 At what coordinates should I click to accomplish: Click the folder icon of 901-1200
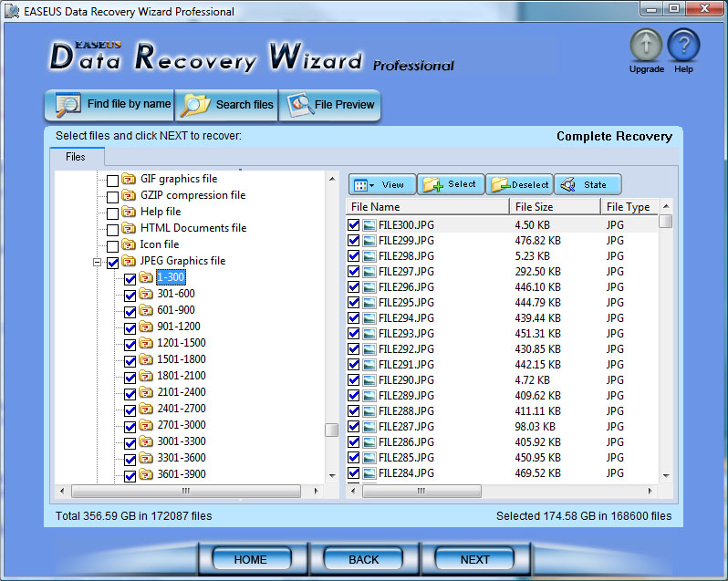point(146,327)
